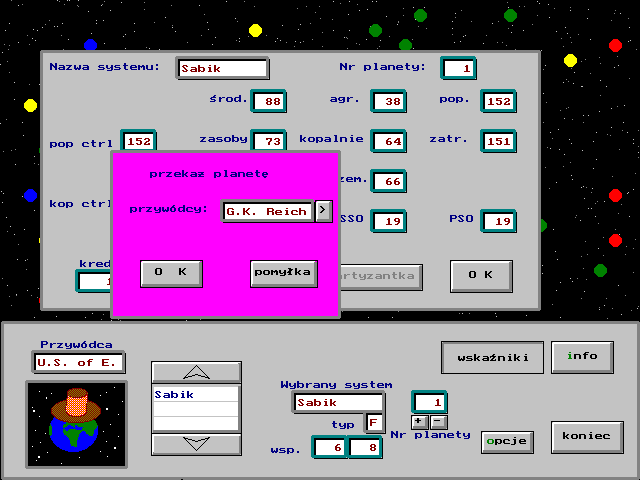Select the agr. value 38
640x480 pixels.
pos(389,101)
